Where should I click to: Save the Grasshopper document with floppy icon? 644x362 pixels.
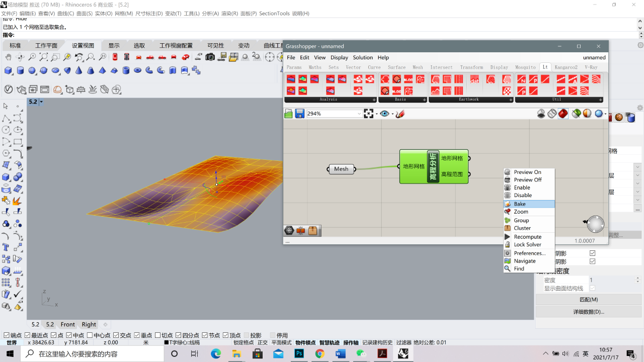[x=300, y=114]
